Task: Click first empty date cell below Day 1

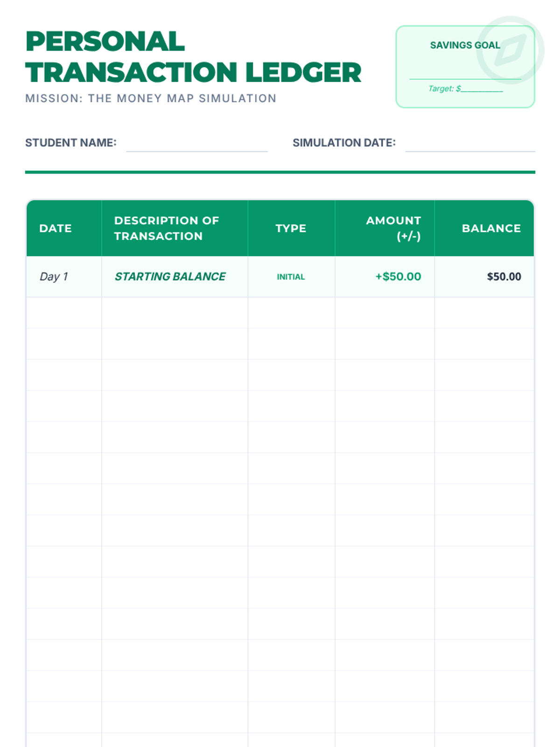Action: (64, 313)
